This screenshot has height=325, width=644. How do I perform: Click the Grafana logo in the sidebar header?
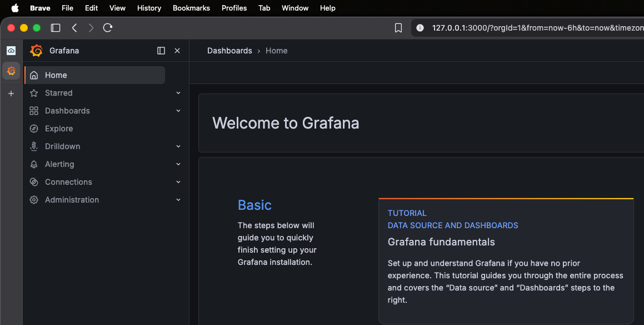[37, 51]
